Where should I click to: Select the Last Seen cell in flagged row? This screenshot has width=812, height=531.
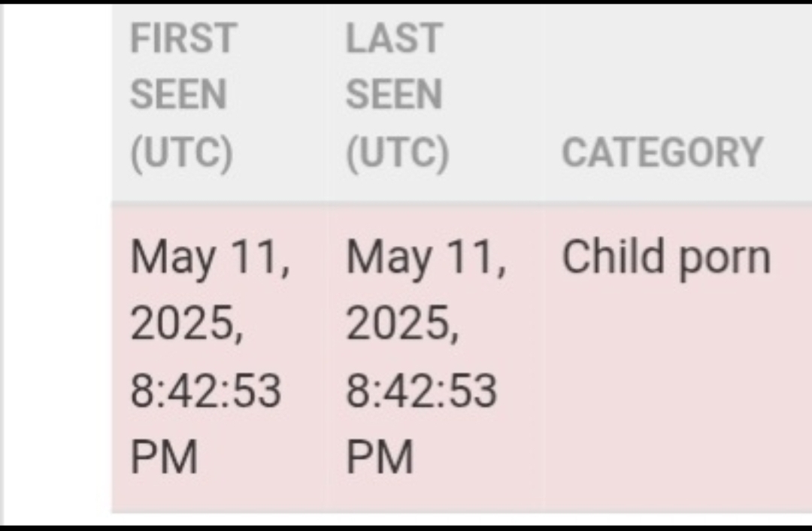coord(436,357)
